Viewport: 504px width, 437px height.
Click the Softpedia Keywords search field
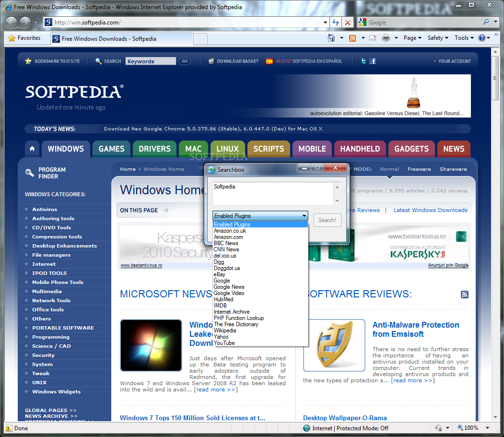tap(151, 61)
